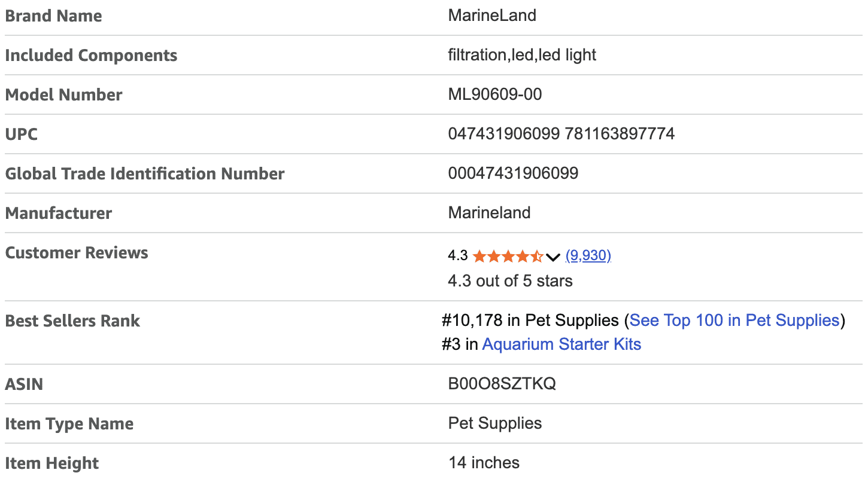
Task: Click the 4.3 rating number beside stars
Action: point(457,256)
